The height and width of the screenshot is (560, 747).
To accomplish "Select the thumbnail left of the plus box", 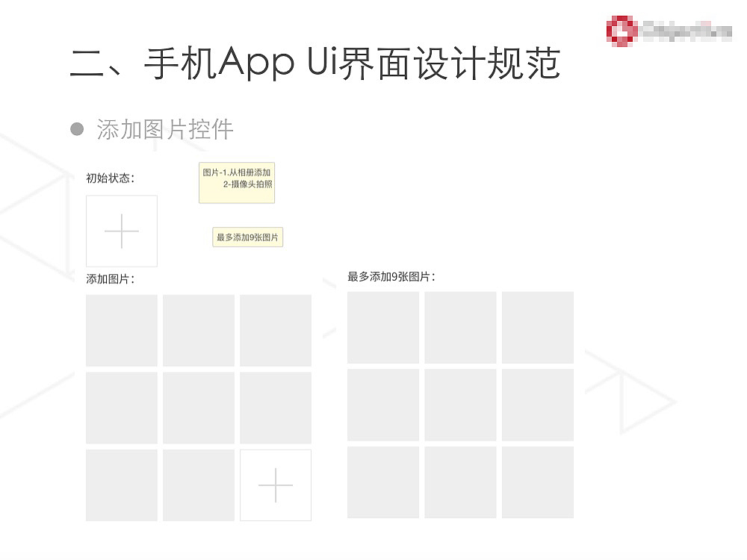I will [x=199, y=485].
